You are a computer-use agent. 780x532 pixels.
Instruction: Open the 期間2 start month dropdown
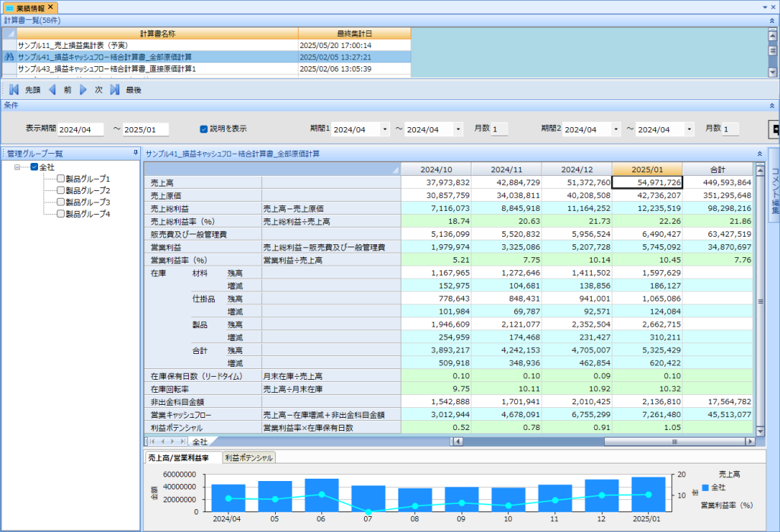coord(615,130)
